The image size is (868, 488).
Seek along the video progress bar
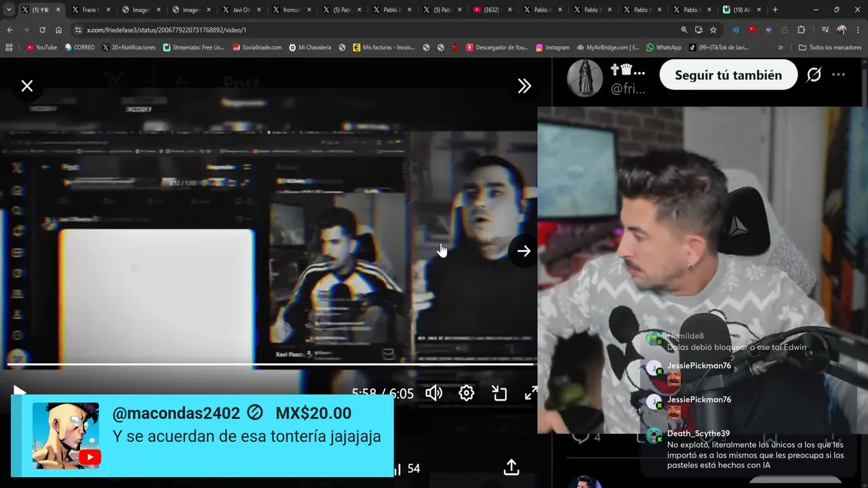(270, 365)
